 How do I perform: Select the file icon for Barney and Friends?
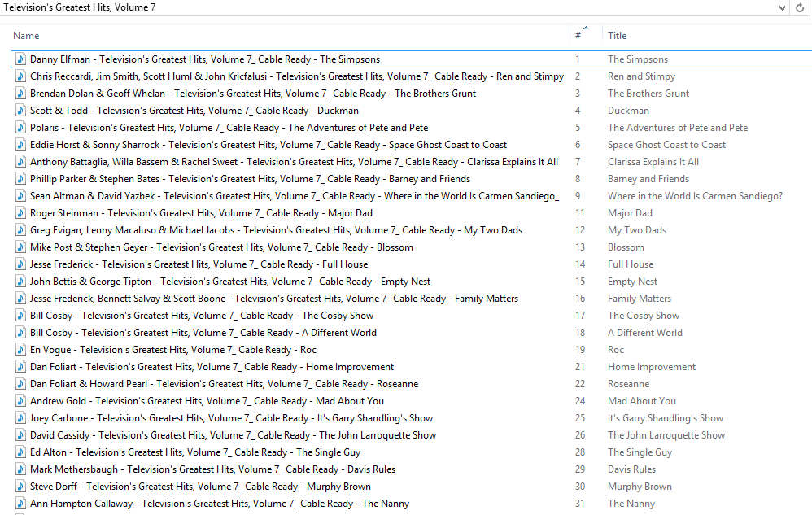click(21, 179)
